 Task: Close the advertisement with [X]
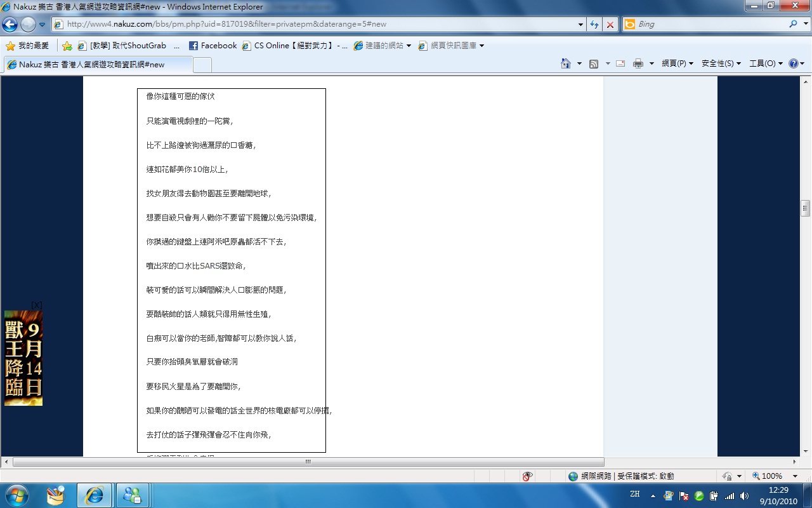point(37,305)
